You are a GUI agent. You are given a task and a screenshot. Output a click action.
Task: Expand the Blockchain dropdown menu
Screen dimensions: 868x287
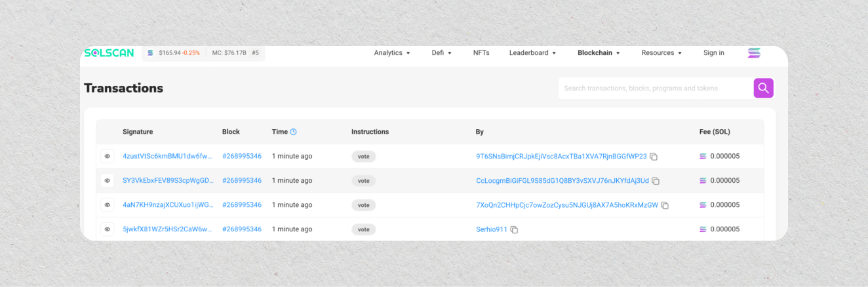(x=599, y=53)
